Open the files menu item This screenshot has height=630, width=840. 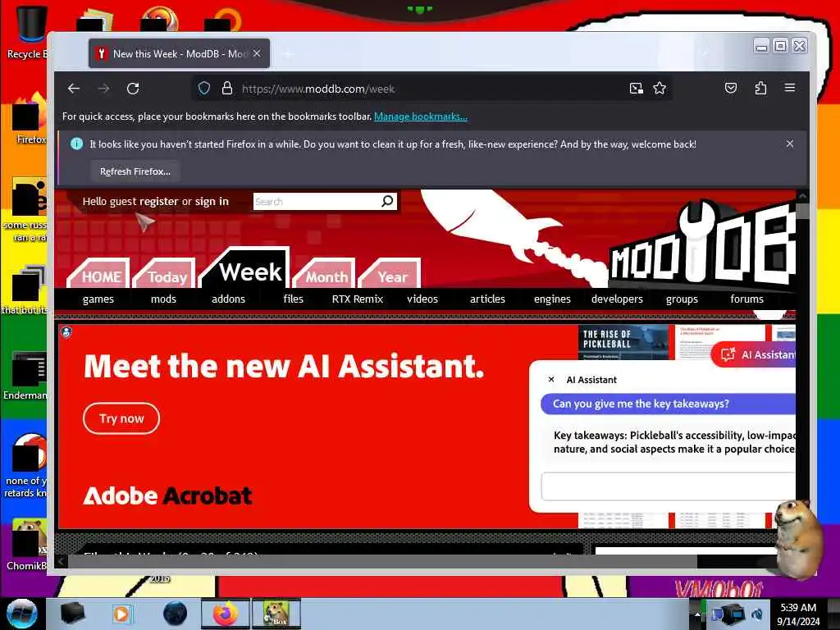[293, 299]
